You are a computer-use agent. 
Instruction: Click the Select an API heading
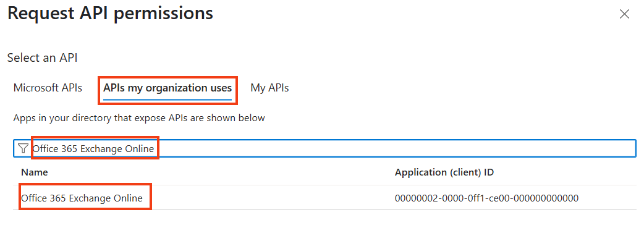[x=42, y=57]
